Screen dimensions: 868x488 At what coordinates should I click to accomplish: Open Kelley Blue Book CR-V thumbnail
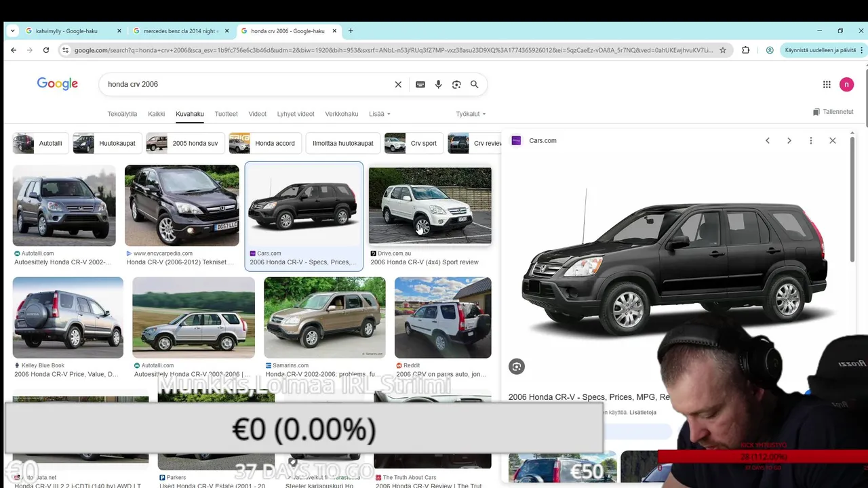(x=68, y=317)
